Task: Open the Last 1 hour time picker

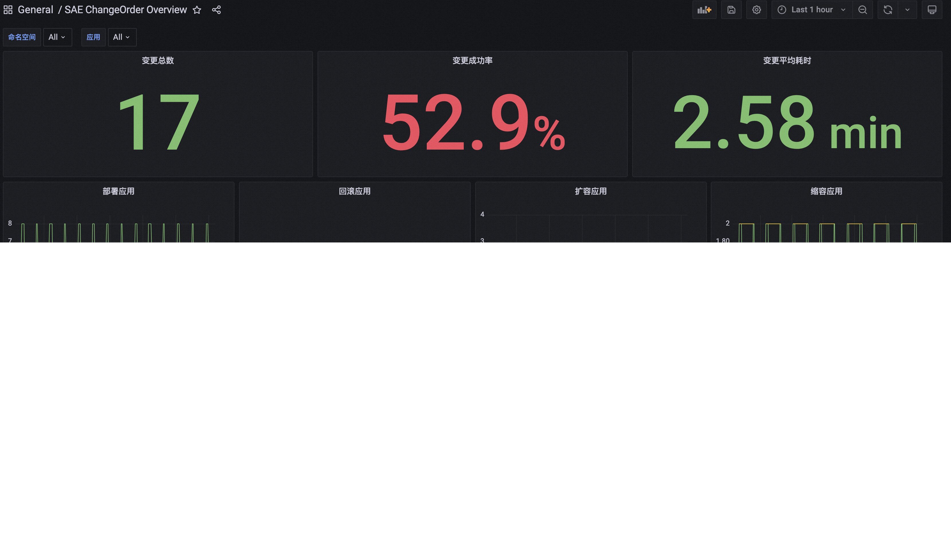Action: coord(812,10)
